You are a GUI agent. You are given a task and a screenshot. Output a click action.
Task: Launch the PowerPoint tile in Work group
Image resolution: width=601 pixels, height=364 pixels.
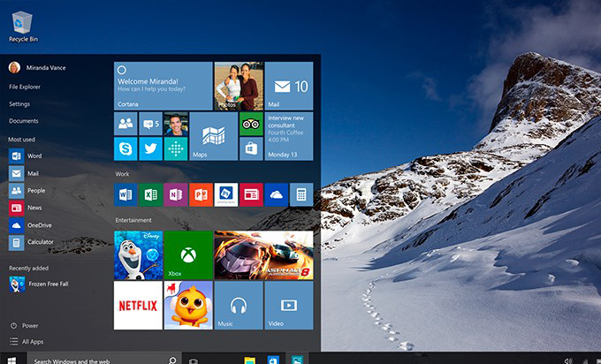pyautogui.click(x=201, y=194)
